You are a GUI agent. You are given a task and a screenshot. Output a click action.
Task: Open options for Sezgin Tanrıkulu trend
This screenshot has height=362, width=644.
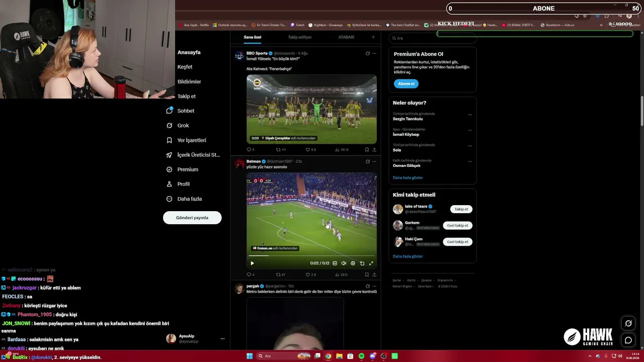470,115
